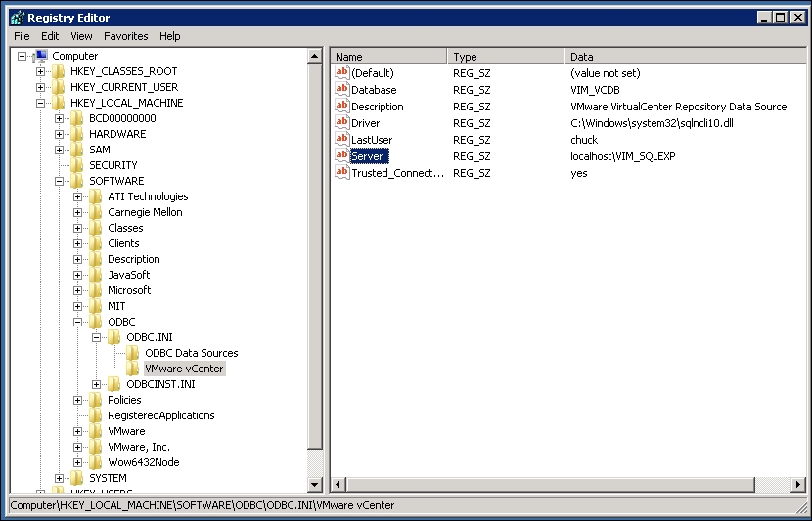This screenshot has width=812, height=521.
Task: Collapse the ODBC key
Action: point(77,322)
